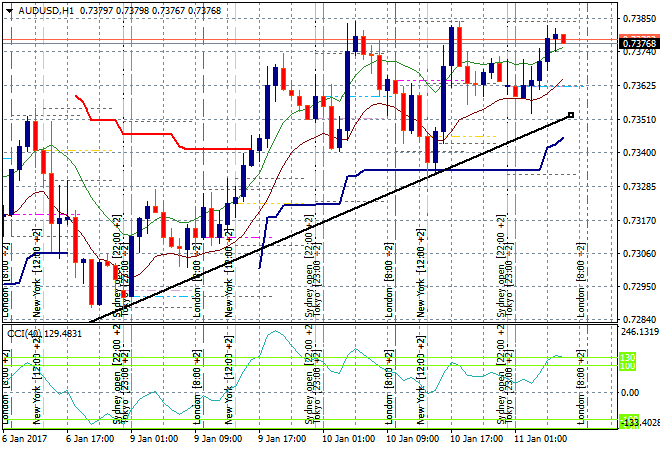
Task: Click the 0.73060 price axis label
Action: (639, 253)
